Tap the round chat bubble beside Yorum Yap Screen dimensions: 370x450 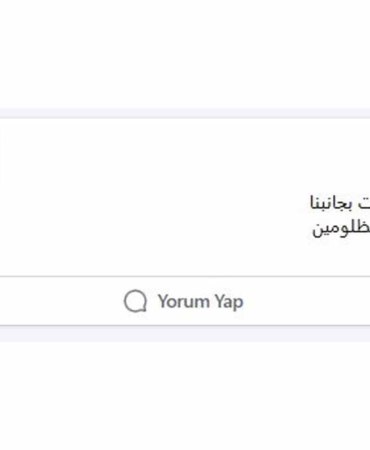point(135,301)
